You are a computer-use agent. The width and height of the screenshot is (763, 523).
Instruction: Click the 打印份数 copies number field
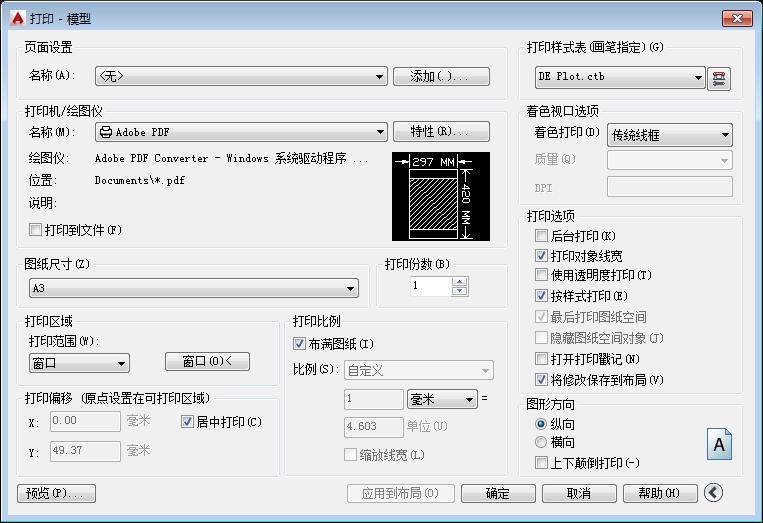click(431, 286)
